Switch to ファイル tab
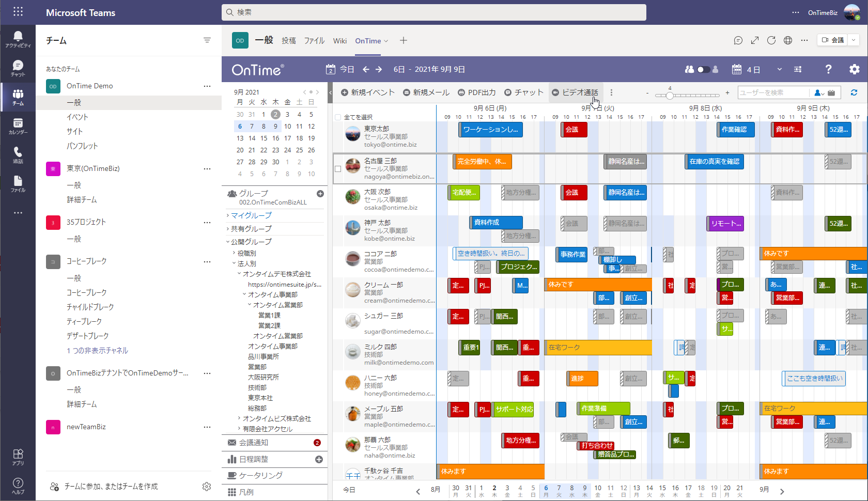Viewport: 868px width, 501px height. coord(314,41)
